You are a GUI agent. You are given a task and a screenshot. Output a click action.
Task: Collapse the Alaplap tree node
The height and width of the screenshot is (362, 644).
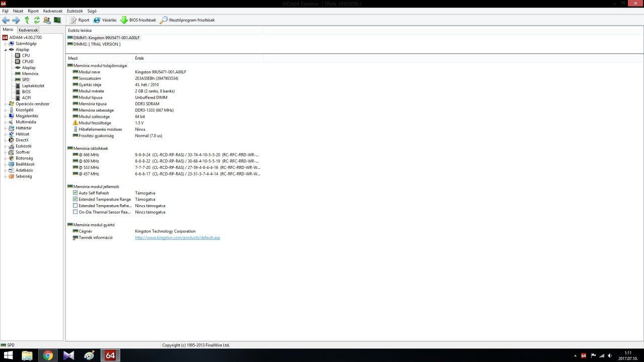tap(5, 50)
